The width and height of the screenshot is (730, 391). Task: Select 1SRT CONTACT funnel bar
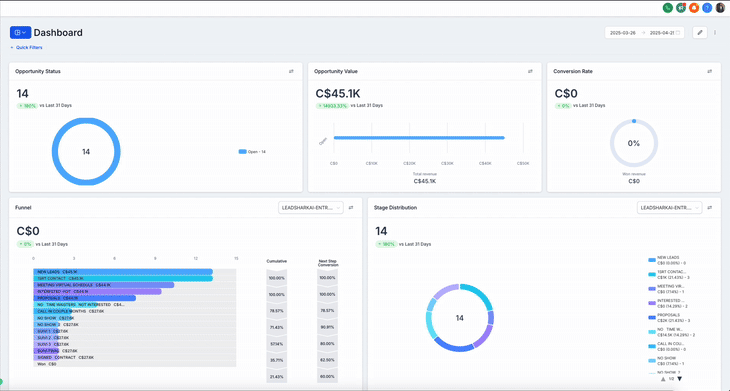[123, 278]
